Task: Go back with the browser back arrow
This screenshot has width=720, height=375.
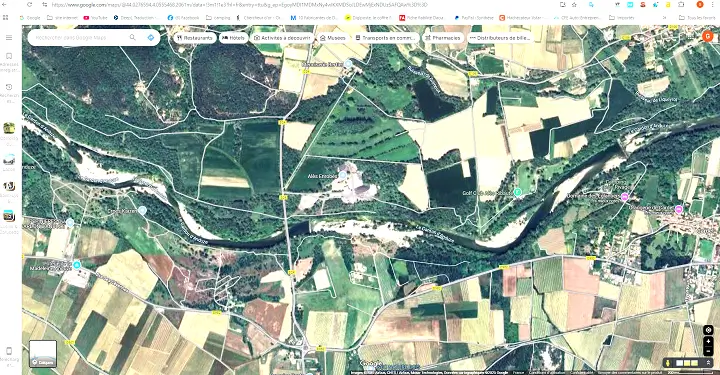Action: click(5, 5)
